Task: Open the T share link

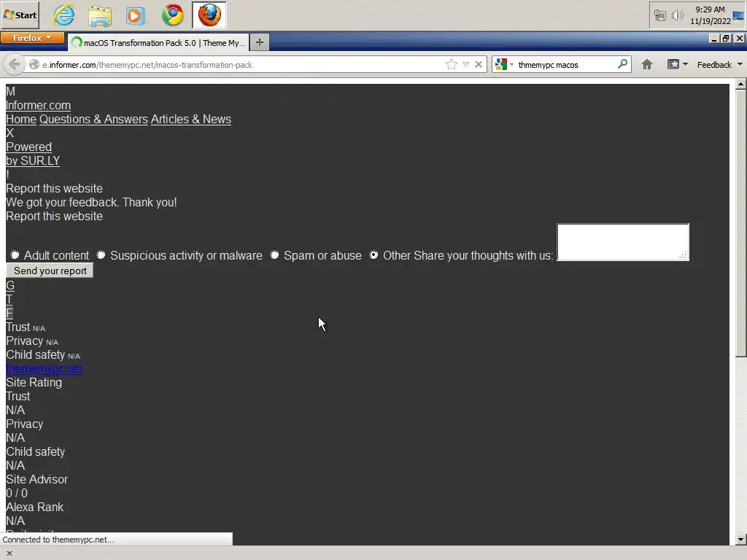Action: 9,299
